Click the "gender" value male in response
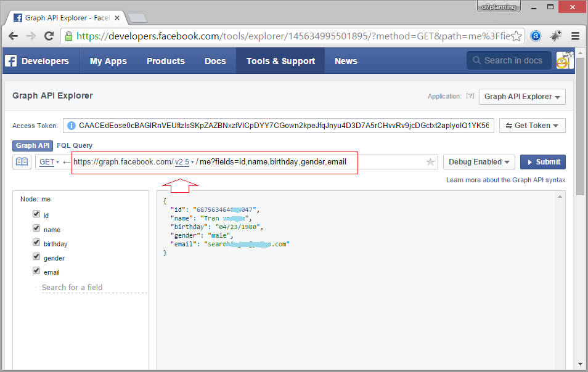The image size is (588, 372). pyautogui.click(x=219, y=235)
